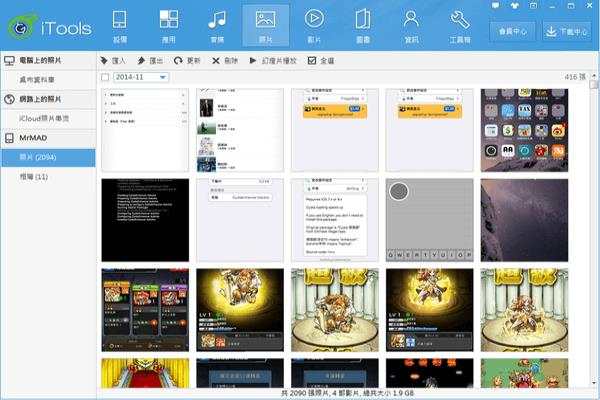The height and width of the screenshot is (400, 600).
Task: Open the shirt skin-changer icon
Action: tap(515, 5)
